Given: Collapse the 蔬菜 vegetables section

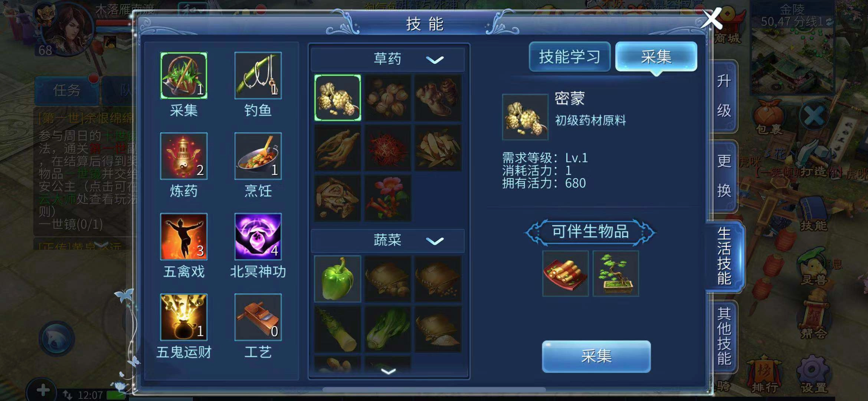Looking at the screenshot, I should [435, 241].
